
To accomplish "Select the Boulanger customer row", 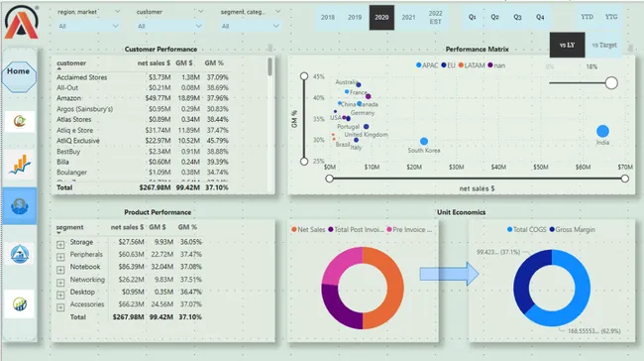I will 143,173.
